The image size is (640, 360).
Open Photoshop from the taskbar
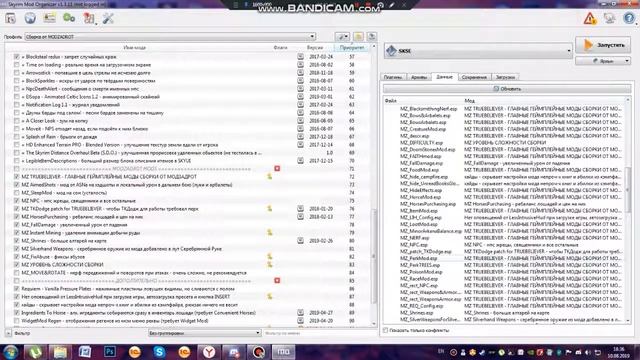pos(110,352)
